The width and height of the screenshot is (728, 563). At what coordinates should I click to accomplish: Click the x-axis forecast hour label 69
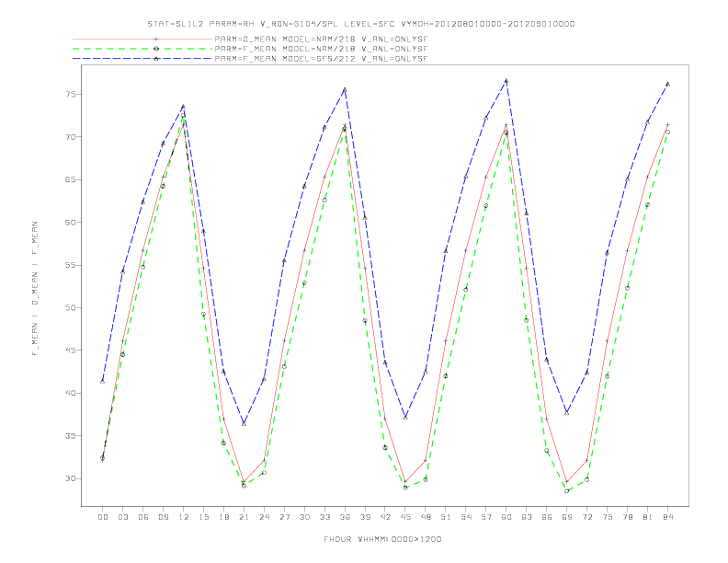567,517
